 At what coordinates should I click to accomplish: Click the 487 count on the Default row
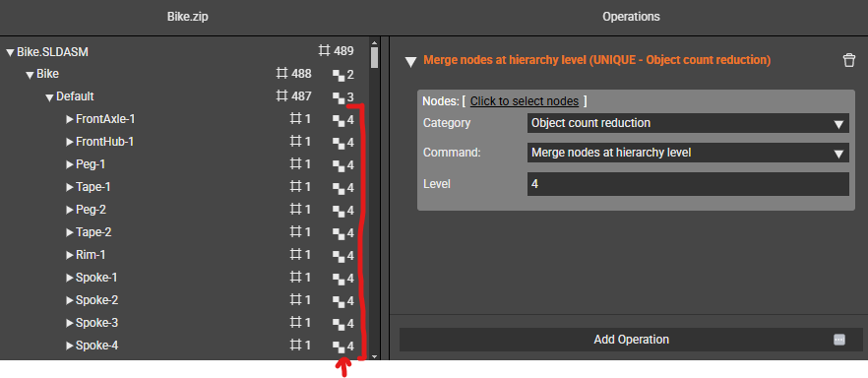point(301,96)
